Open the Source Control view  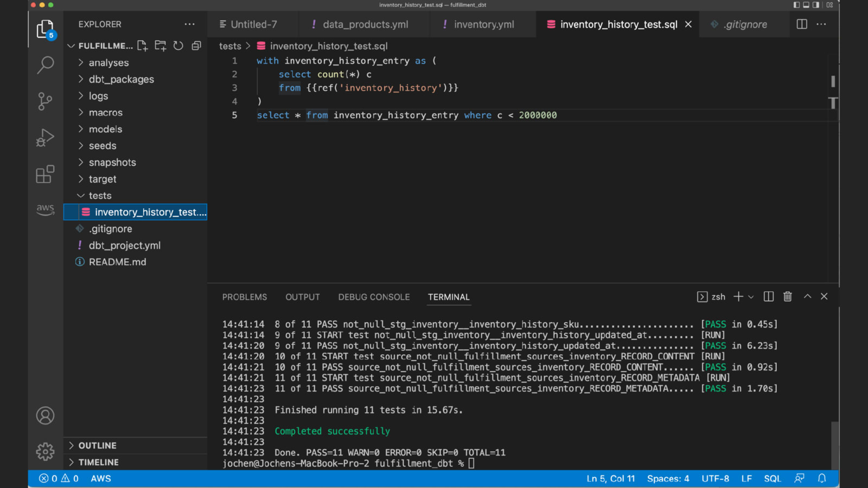click(46, 101)
